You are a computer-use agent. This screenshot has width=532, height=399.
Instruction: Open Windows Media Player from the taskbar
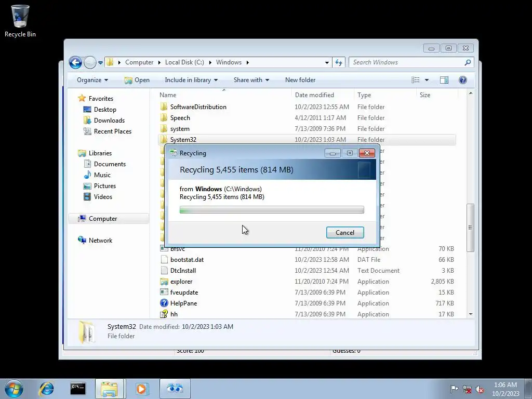pyautogui.click(x=141, y=389)
